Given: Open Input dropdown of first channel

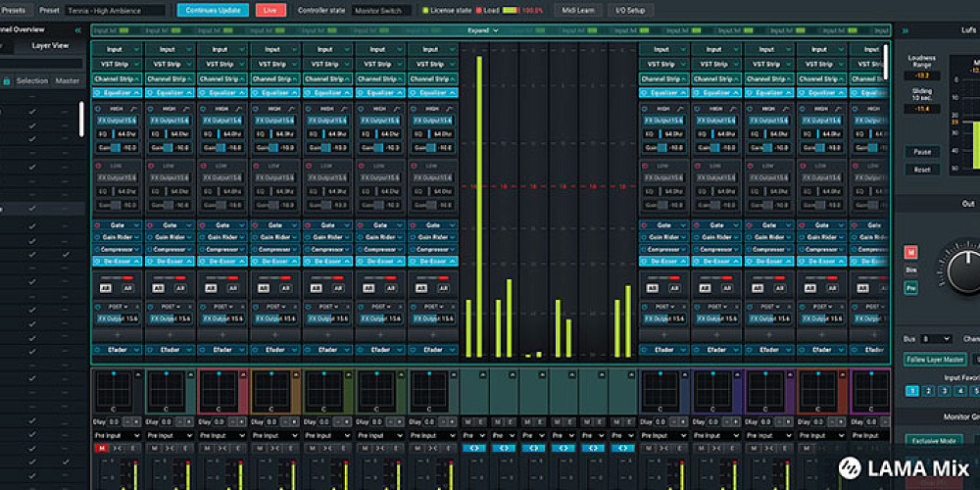Looking at the screenshot, I should coord(118,49).
